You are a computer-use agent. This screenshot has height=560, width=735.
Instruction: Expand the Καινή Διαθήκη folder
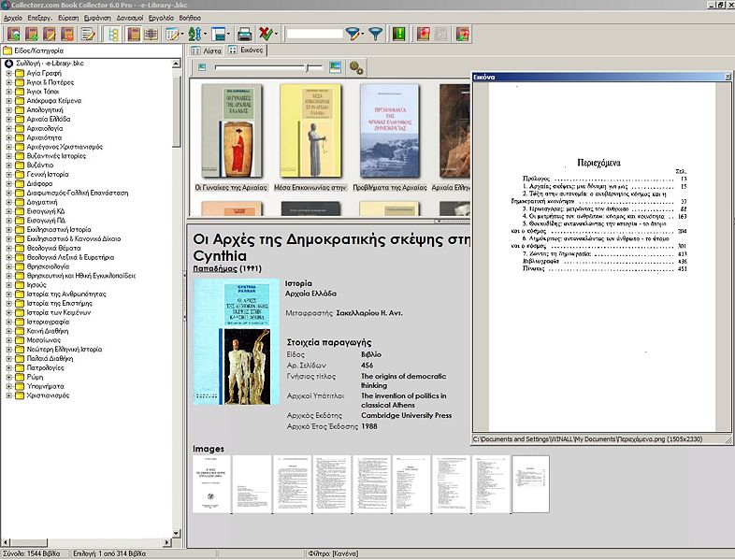8,331
